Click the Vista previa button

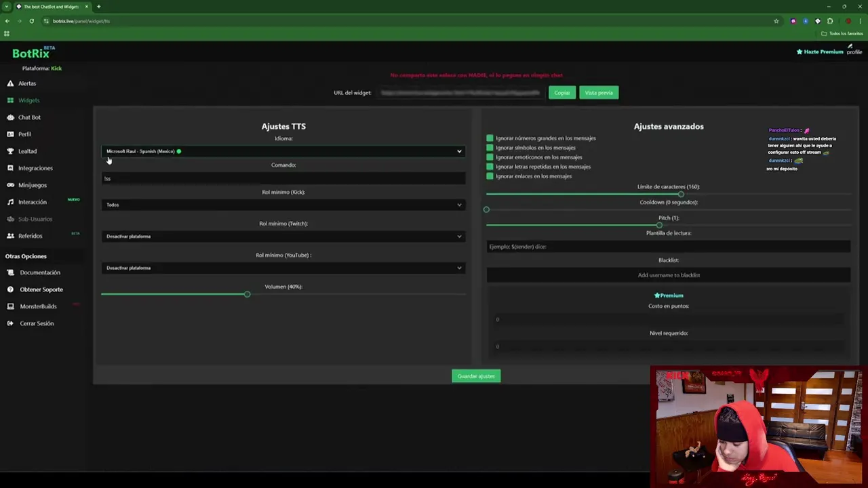599,93
